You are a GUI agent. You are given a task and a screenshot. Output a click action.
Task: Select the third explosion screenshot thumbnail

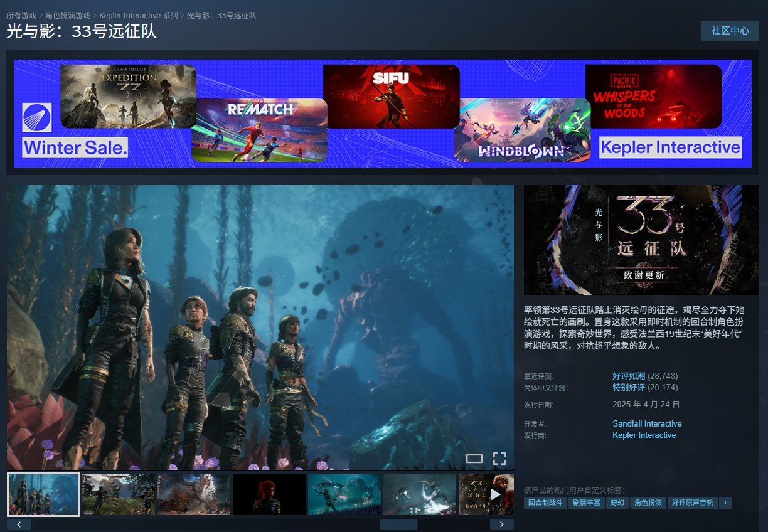pos(194,494)
